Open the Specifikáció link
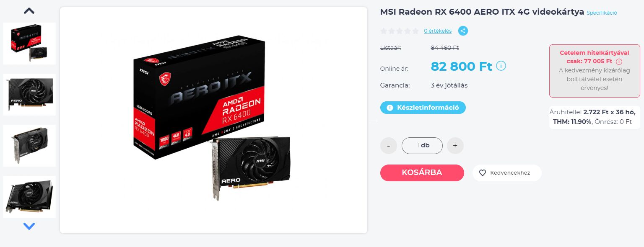 click(602, 13)
